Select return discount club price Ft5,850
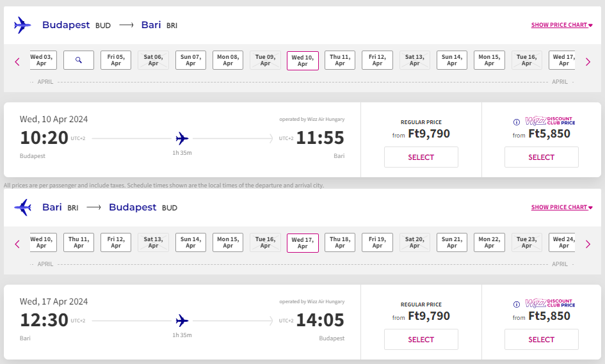 pos(542,339)
